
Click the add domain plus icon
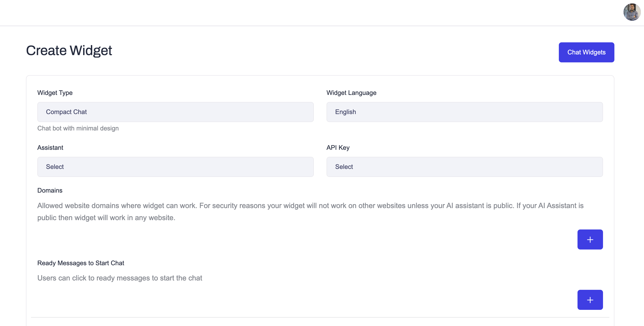click(x=590, y=239)
